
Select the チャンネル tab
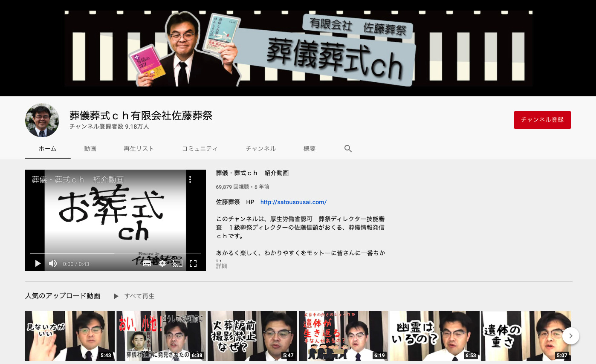(x=261, y=149)
